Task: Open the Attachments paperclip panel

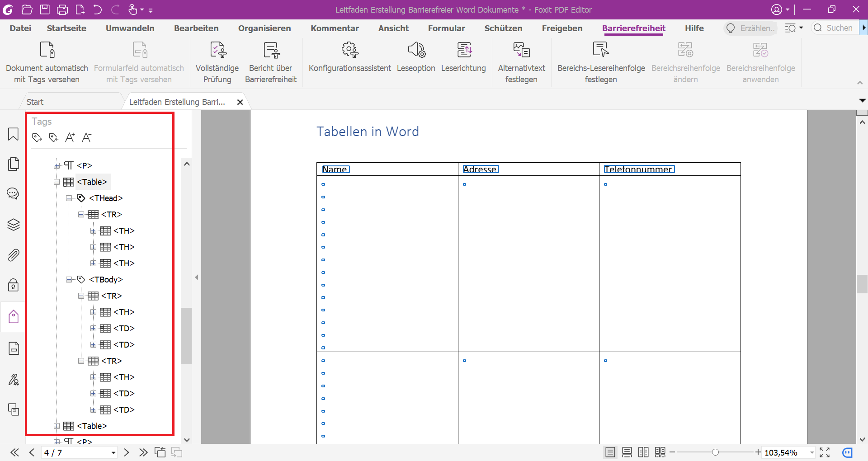Action: click(x=13, y=255)
